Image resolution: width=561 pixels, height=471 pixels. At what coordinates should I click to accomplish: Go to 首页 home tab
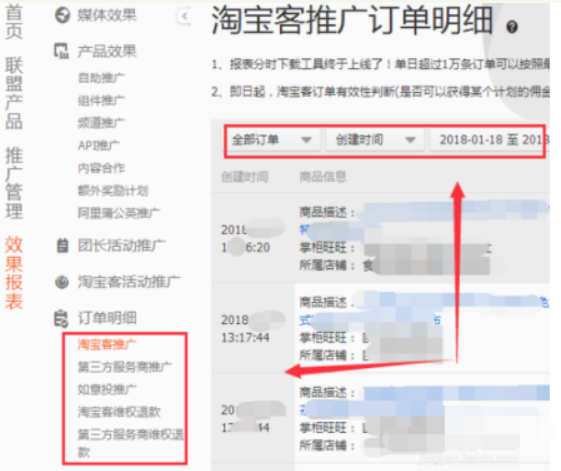pyautogui.click(x=14, y=22)
